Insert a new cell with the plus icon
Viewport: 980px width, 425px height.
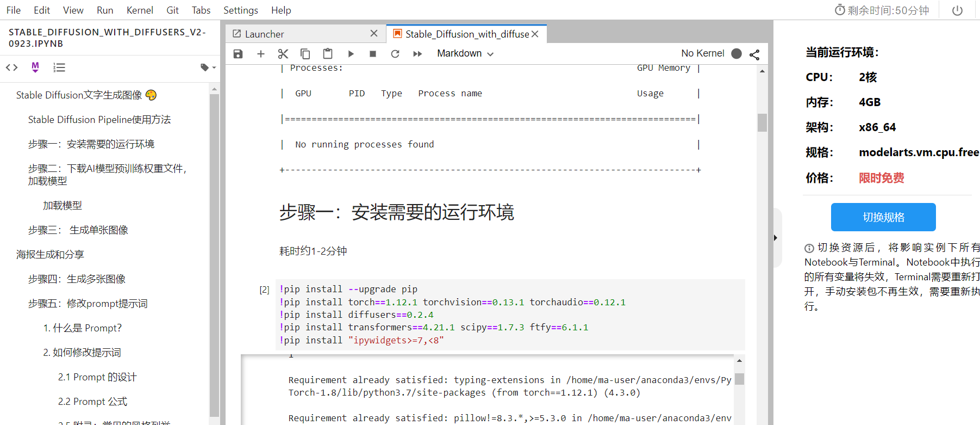pos(261,54)
